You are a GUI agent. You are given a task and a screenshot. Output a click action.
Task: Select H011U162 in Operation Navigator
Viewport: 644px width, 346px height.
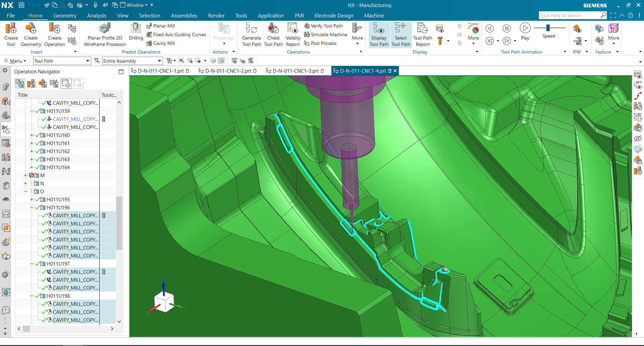[58, 151]
